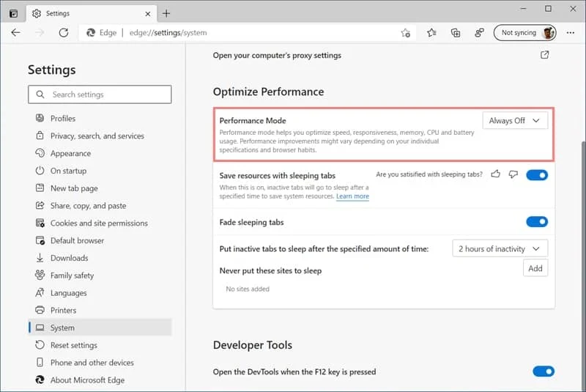Click the Performance Mode heading text
Viewport: 586px width, 392px height.
click(x=253, y=121)
